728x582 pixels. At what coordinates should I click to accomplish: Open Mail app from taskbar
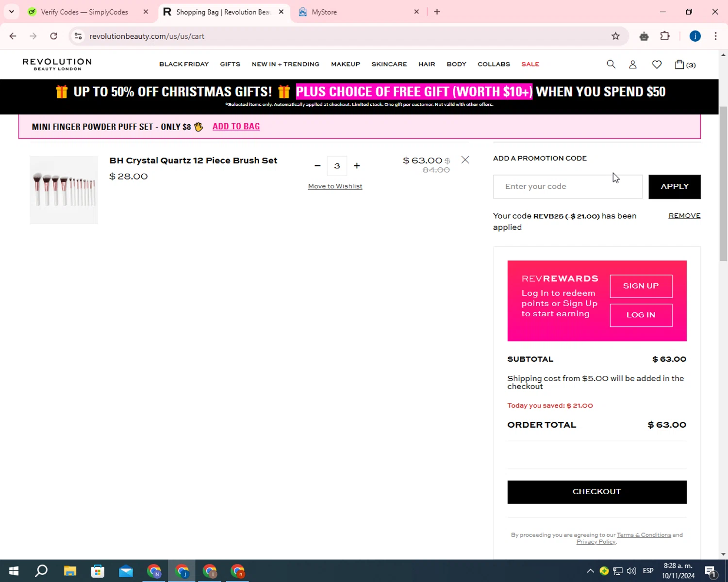(126, 571)
